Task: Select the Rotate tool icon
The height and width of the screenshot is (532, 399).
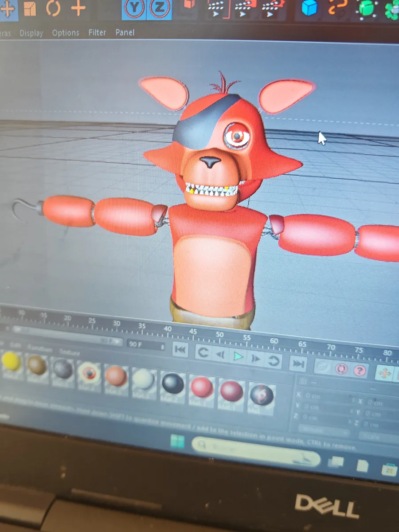Action: click(53, 8)
